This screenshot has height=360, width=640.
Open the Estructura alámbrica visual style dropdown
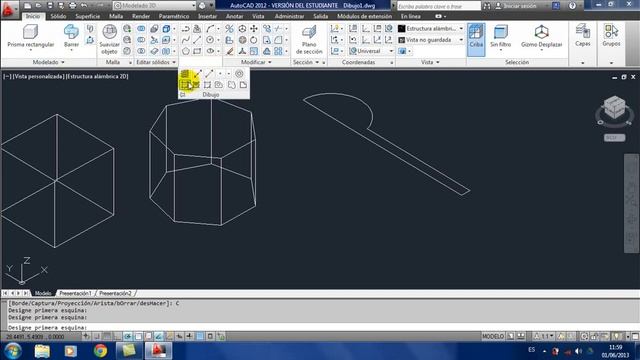431,29
